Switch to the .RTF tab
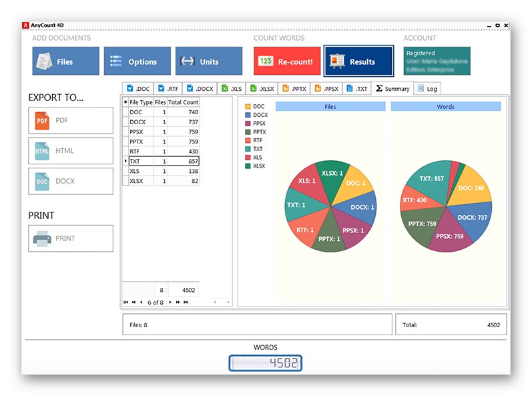Image resolution: width=532 pixels, height=396 pixels. tap(168, 89)
